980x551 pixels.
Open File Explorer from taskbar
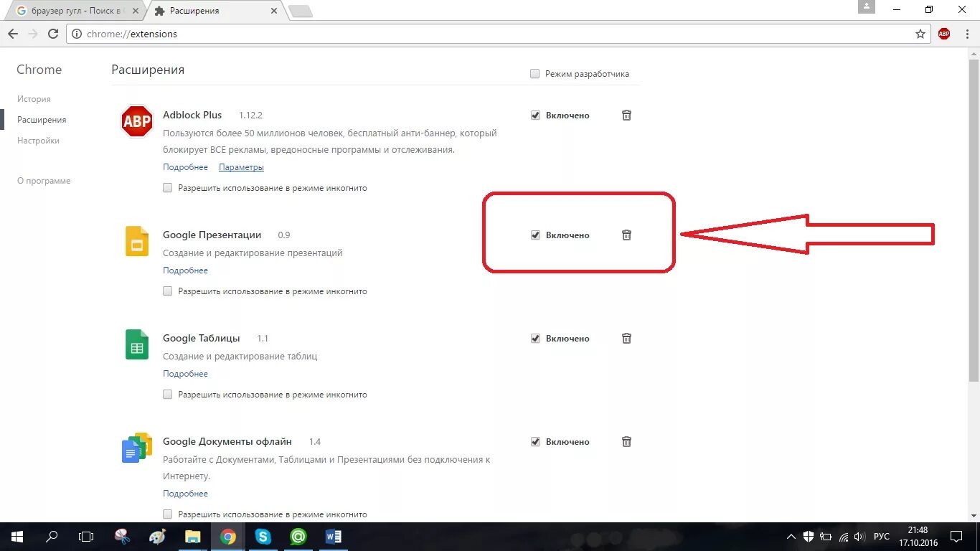[x=192, y=537]
